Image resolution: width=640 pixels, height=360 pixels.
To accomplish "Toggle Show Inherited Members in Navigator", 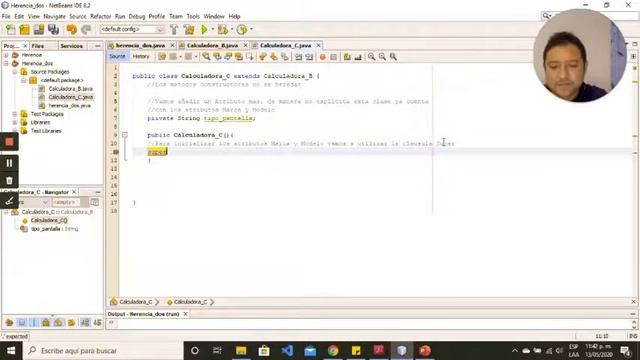I will 9,322.
